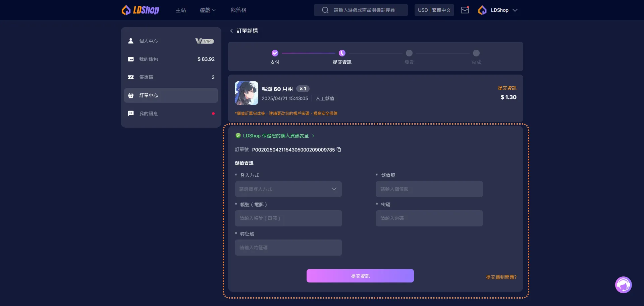
Task: Click the chevron after 資訊安全 link
Action: (x=313, y=136)
